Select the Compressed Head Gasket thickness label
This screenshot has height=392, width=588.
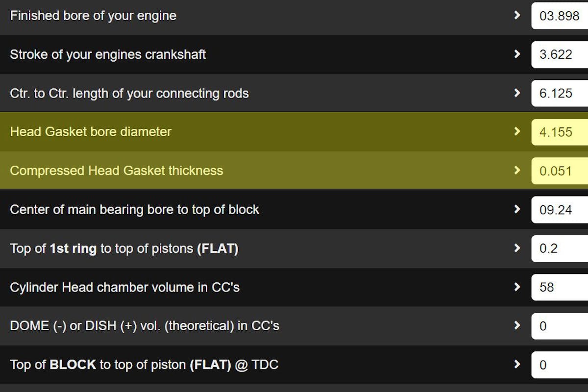pyautogui.click(x=117, y=171)
